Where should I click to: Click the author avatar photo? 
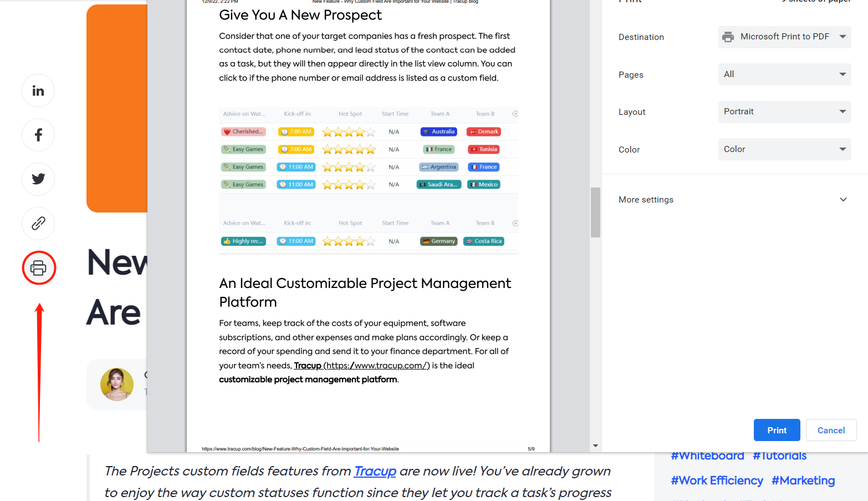[117, 384]
